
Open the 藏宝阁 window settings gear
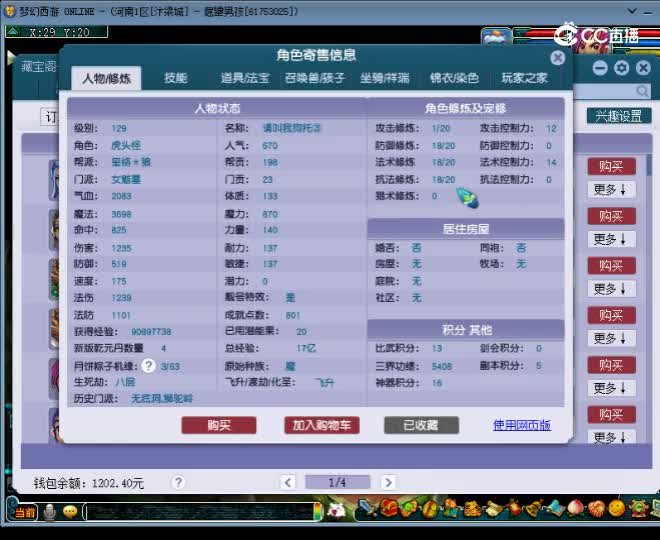pyautogui.click(x=622, y=68)
